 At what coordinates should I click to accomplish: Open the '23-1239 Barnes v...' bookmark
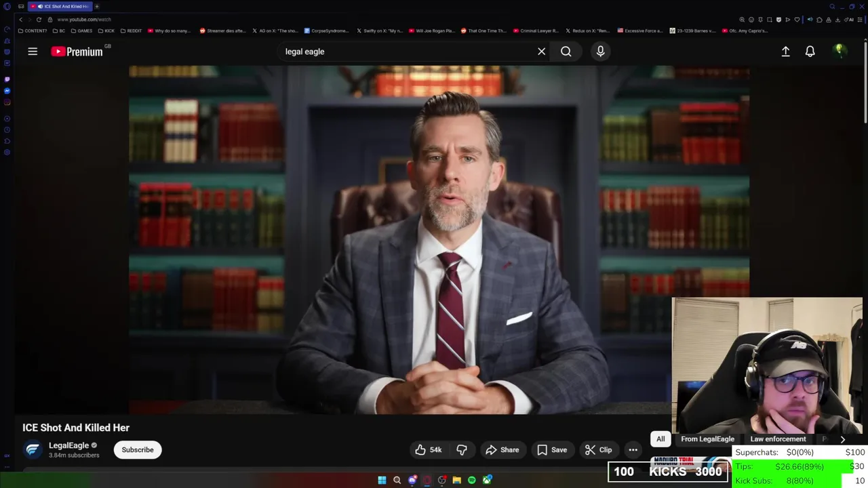692,30
